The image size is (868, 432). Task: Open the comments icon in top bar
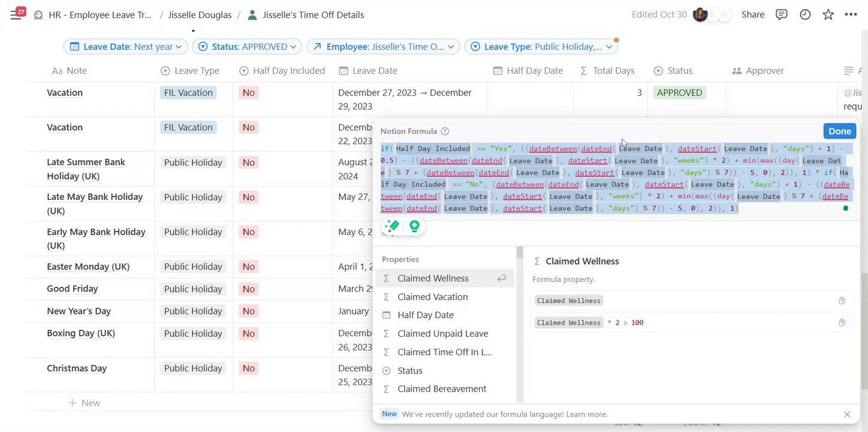click(x=781, y=15)
